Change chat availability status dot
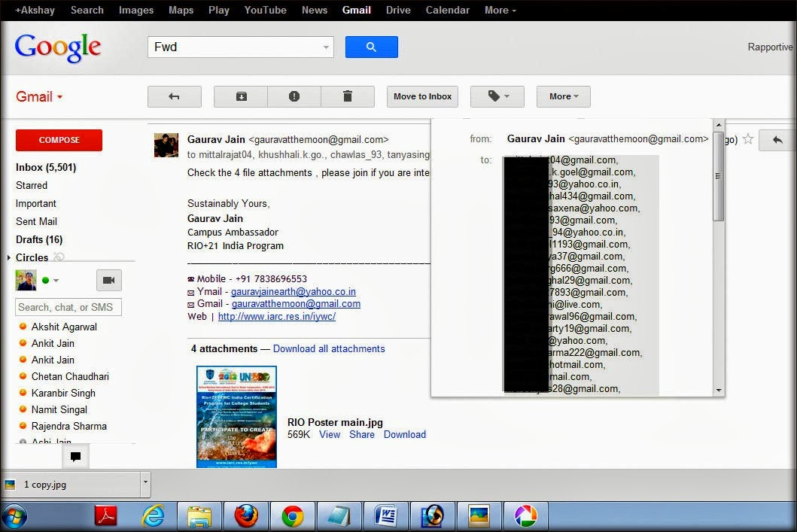 click(44, 280)
